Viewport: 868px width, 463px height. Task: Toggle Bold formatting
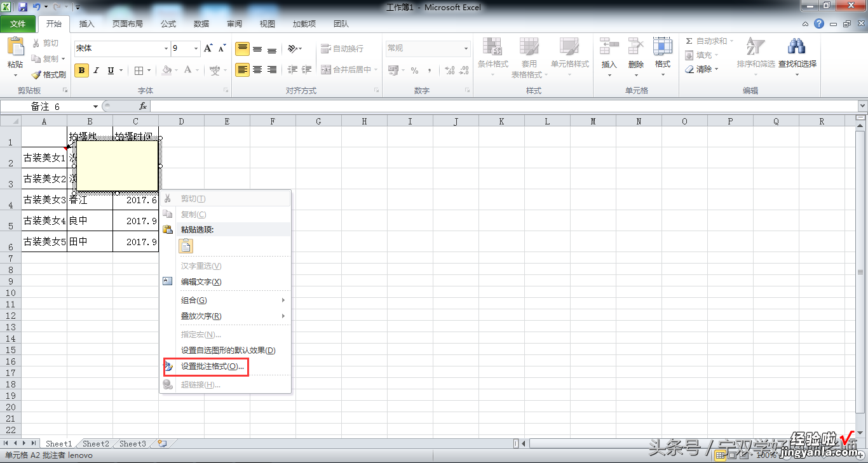[81, 70]
